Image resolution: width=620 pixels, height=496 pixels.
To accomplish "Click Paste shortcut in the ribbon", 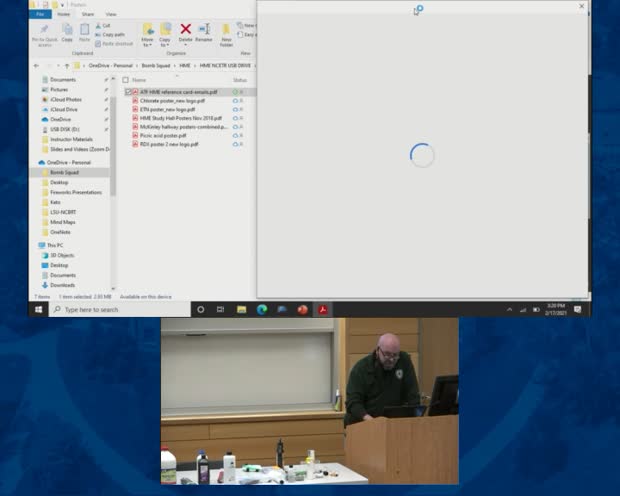I will point(114,44).
